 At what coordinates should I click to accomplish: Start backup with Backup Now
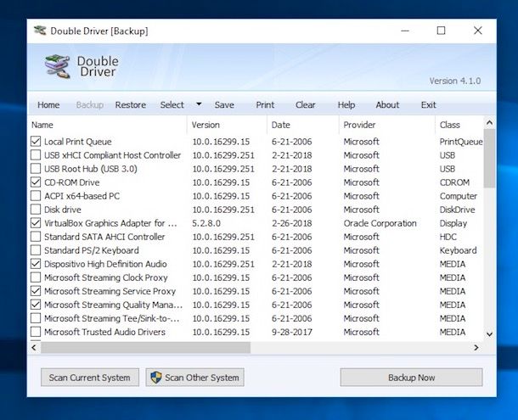(x=411, y=377)
